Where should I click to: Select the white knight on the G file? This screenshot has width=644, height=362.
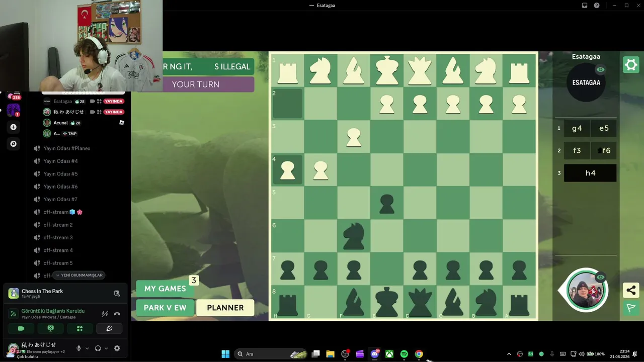[320, 70]
